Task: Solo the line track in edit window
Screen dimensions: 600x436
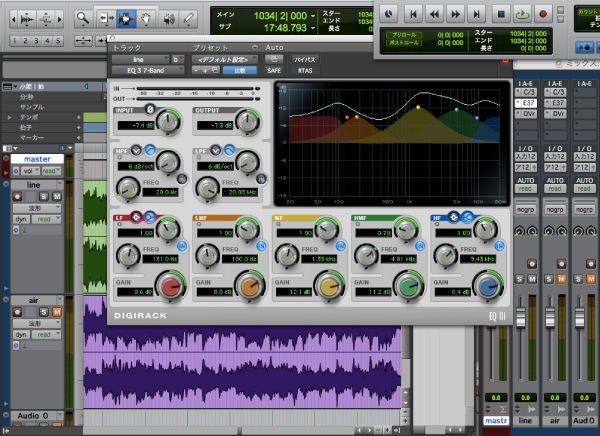Action: pos(44,197)
